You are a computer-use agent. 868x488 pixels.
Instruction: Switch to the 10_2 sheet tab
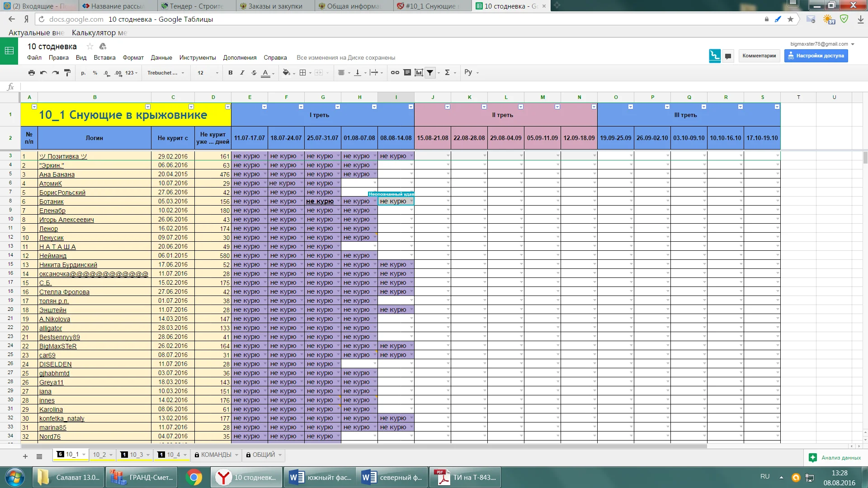99,455
